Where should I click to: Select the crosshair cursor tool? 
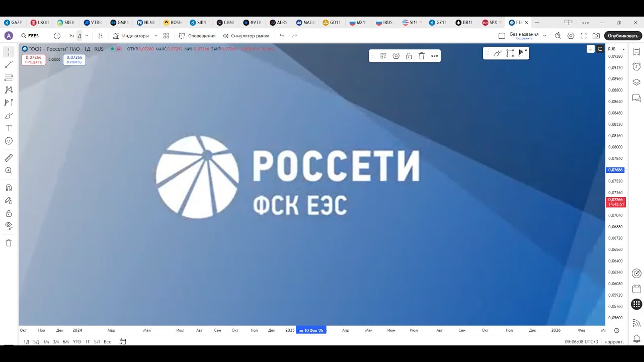9,52
